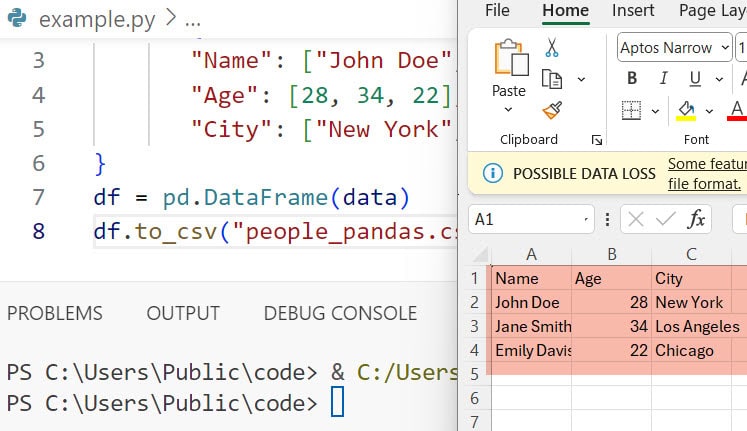This screenshot has height=431, width=747.
Task: Open the Name Box dropdown arrow
Action: click(x=586, y=220)
